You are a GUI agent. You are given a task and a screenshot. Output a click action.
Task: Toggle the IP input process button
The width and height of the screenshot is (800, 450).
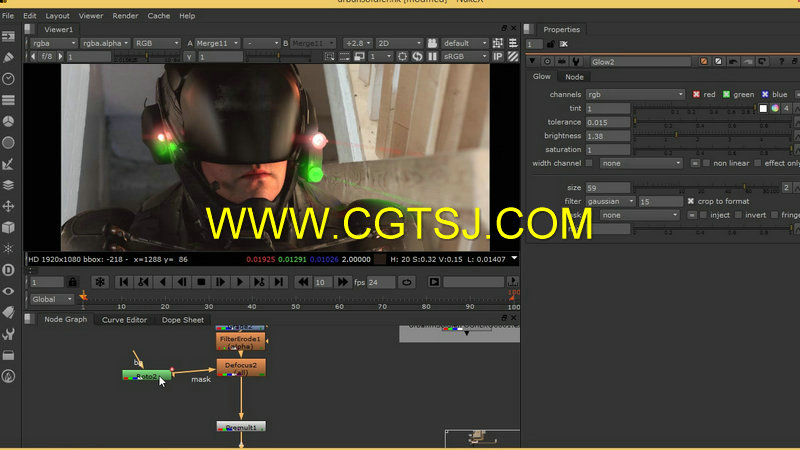pos(497,56)
